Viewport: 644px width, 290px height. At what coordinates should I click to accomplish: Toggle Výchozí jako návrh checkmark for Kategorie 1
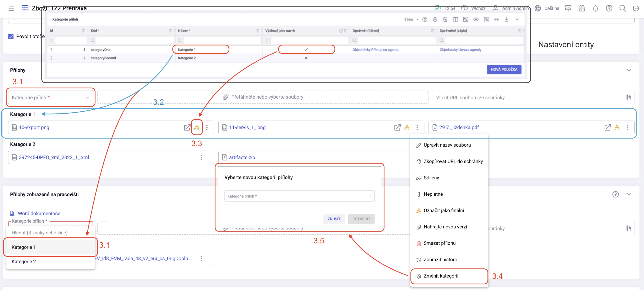[x=306, y=50]
